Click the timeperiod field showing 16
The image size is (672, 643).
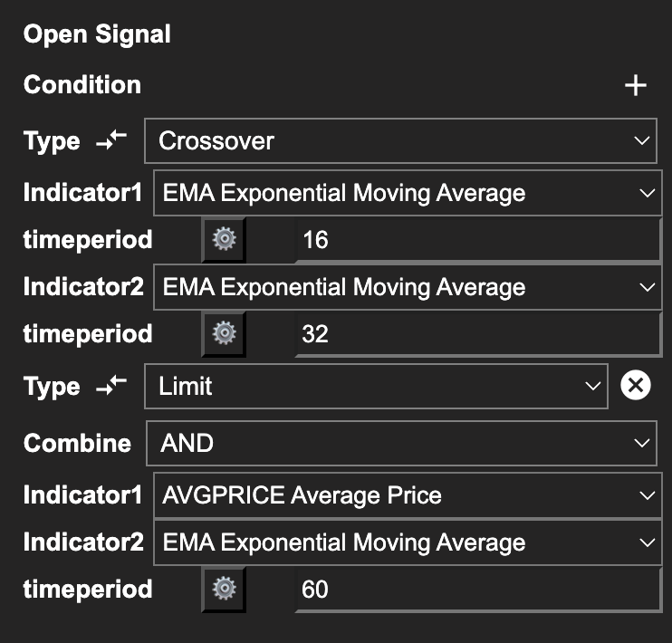pos(478,240)
